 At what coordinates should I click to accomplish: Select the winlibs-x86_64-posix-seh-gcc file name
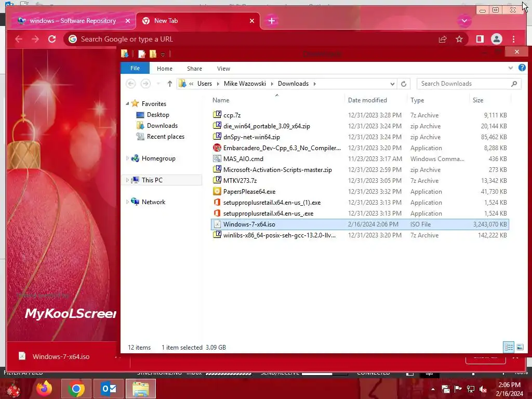point(279,235)
